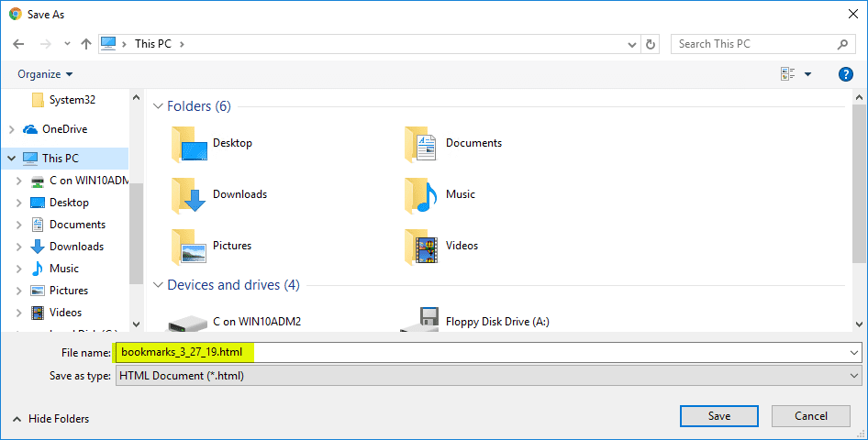Expand the Documents tree node
This screenshot has height=440, width=868.
(x=19, y=225)
